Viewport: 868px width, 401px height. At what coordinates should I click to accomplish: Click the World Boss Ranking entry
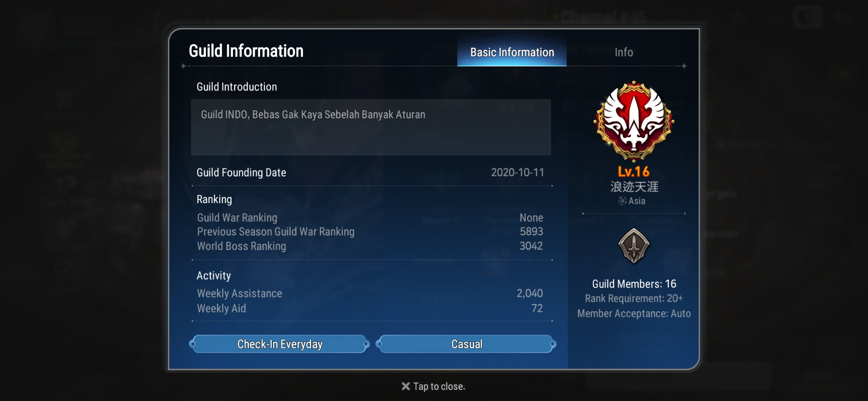[370, 246]
